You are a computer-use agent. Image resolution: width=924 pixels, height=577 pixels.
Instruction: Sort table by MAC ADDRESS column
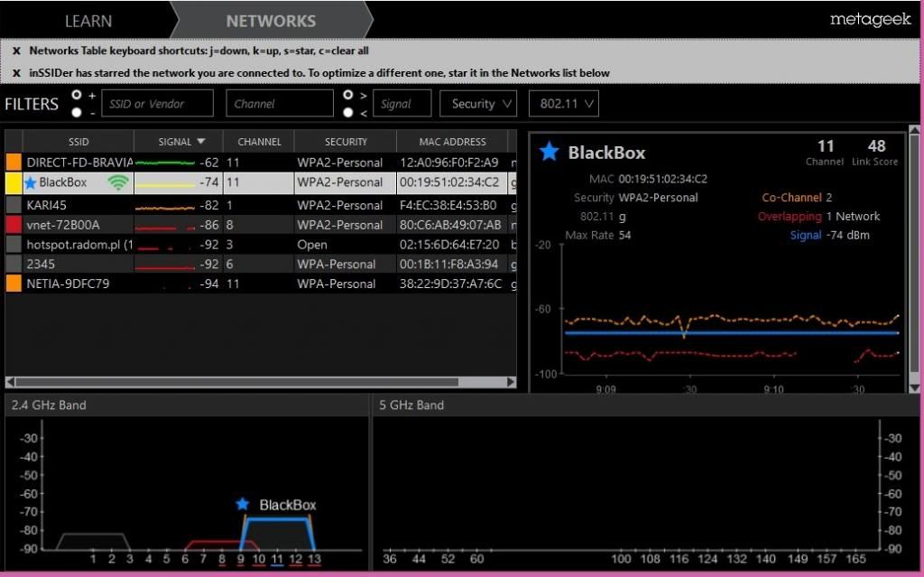pos(452,142)
